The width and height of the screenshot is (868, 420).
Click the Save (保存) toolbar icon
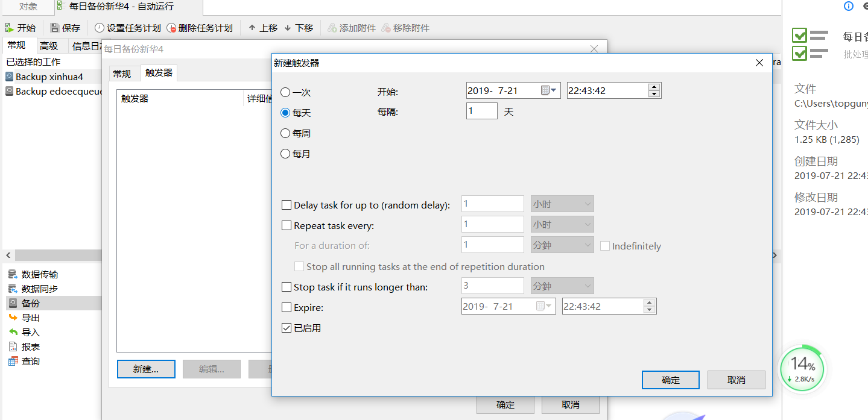coord(55,28)
